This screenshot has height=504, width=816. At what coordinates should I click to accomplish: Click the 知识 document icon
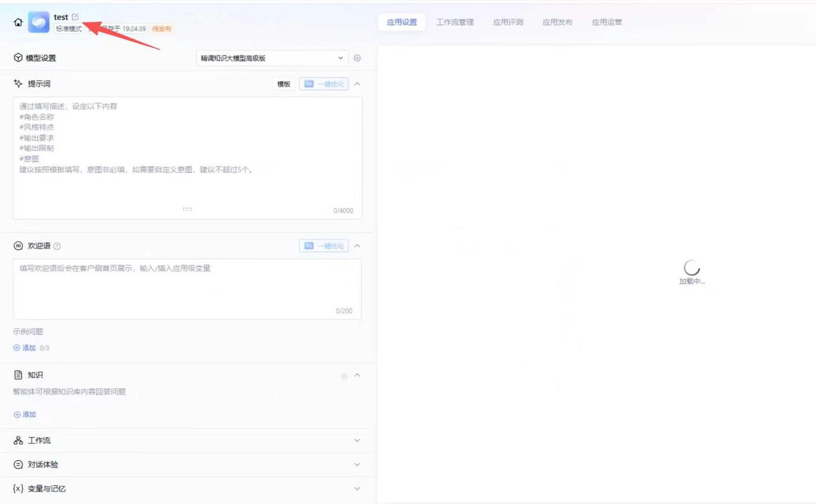(18, 375)
